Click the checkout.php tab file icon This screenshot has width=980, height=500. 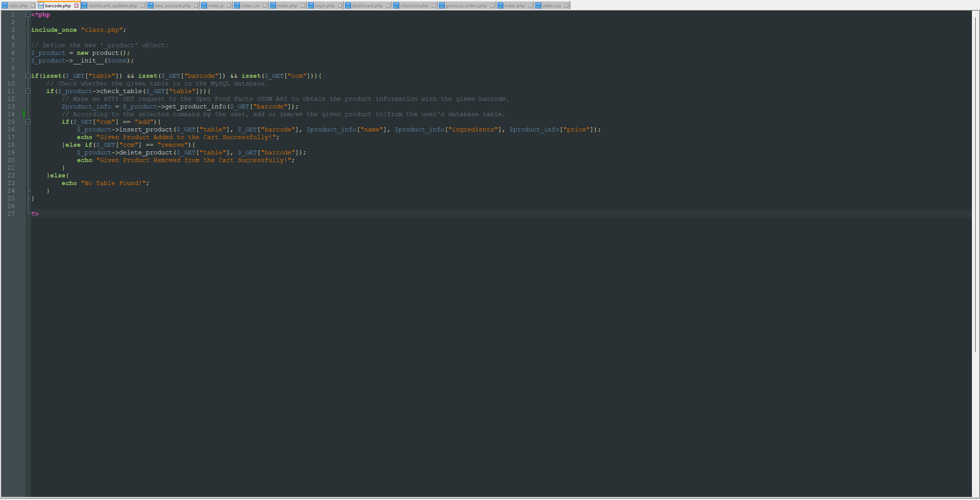[x=395, y=5]
